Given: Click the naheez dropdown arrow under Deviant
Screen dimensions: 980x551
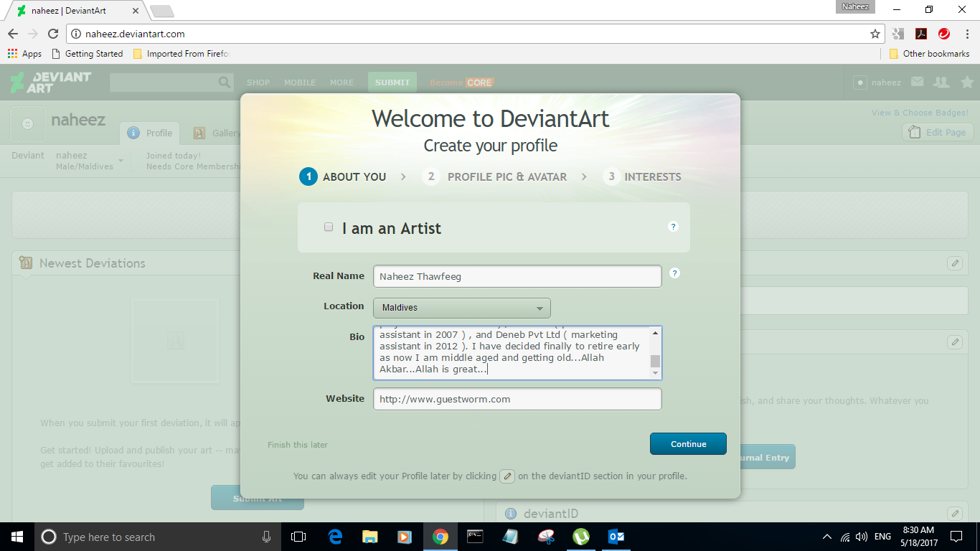Looking at the screenshot, I should click(x=121, y=161).
